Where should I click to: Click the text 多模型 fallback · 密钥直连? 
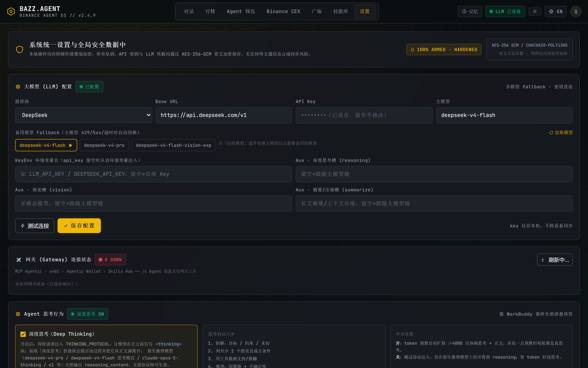click(x=539, y=87)
